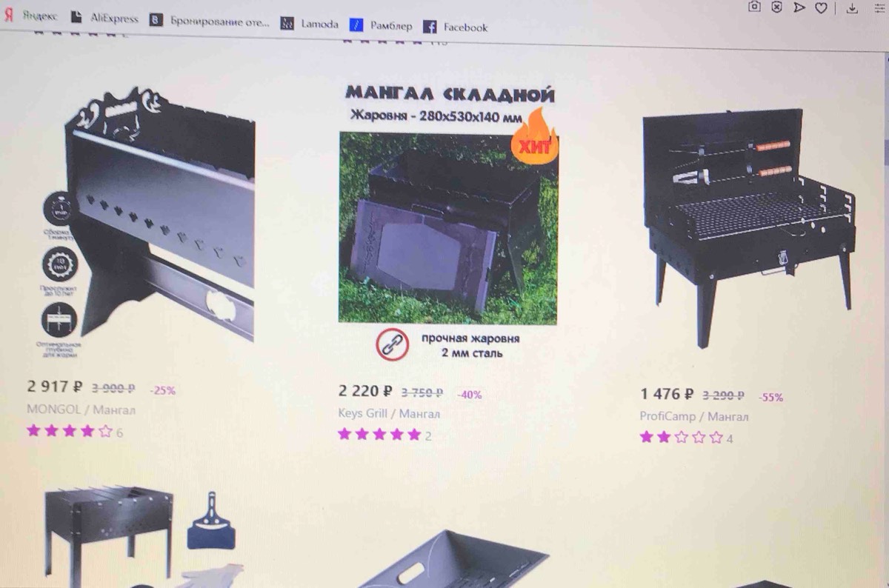Image resolution: width=889 pixels, height=588 pixels.
Task: Open the Lamoda bookmark
Action: click(310, 24)
